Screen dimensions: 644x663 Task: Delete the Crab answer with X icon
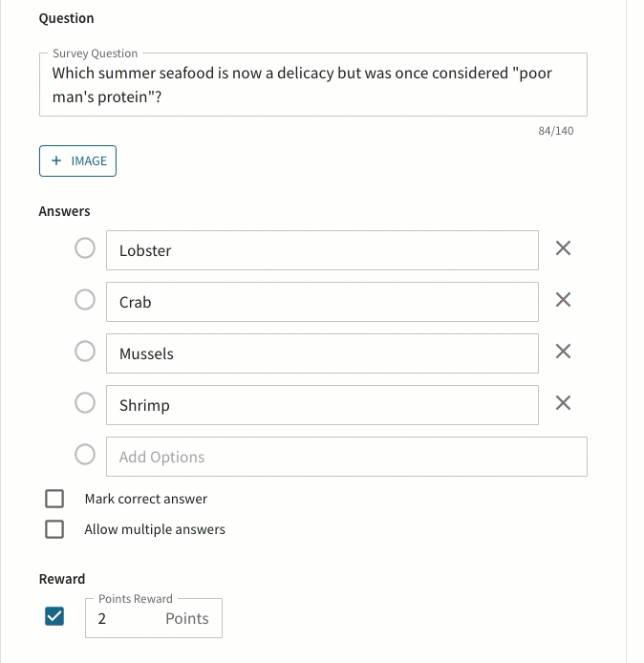tap(563, 300)
